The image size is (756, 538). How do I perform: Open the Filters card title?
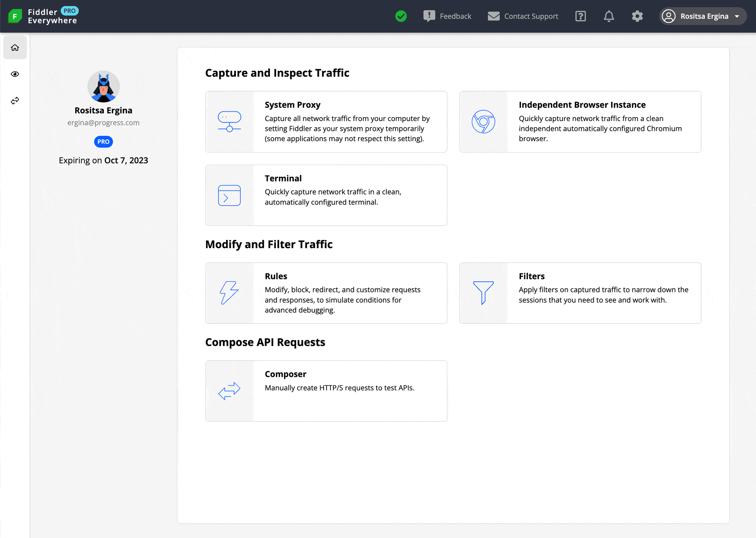531,276
